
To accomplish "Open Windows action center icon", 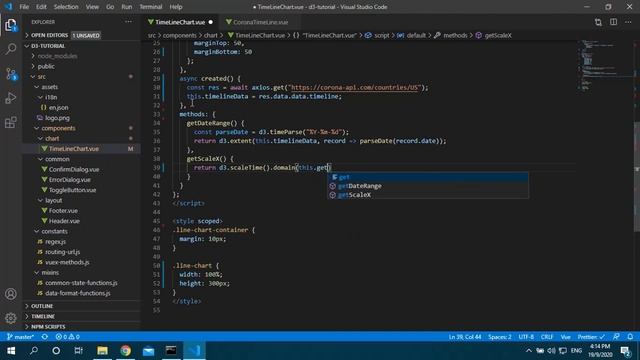I will point(625,351).
